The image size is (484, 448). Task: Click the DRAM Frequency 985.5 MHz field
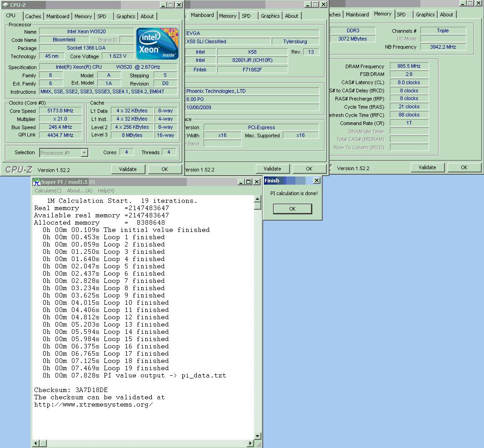(409, 66)
